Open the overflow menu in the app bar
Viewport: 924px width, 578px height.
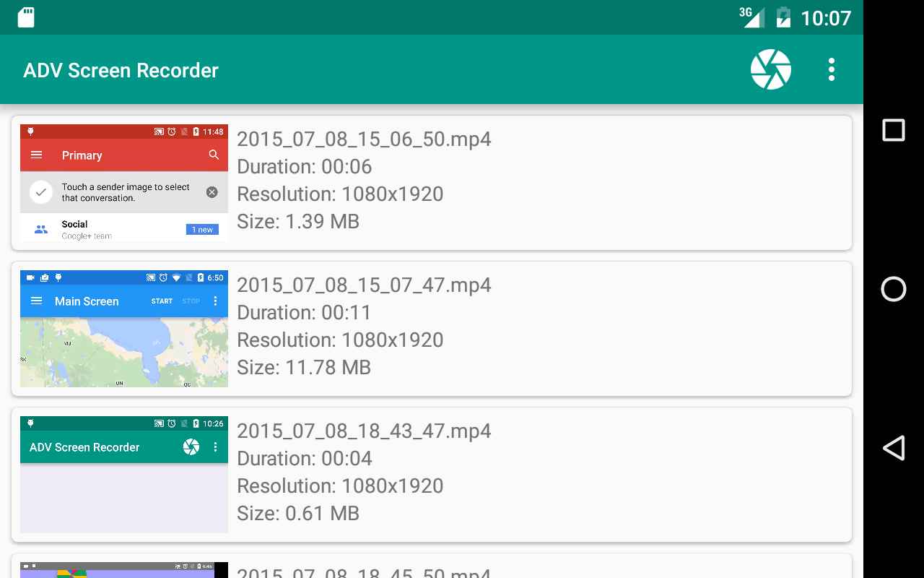pyautogui.click(x=831, y=69)
